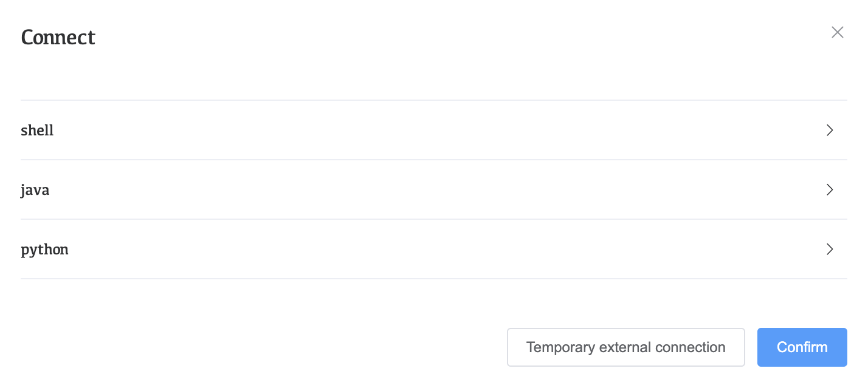Dismiss the dialog using the close icon
868x391 pixels.
pos(837,33)
